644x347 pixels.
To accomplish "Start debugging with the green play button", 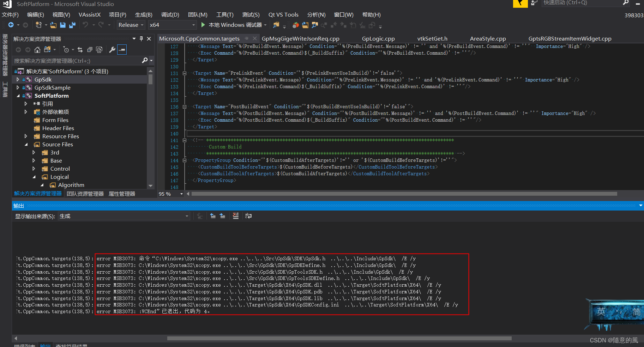I will 203,25.
